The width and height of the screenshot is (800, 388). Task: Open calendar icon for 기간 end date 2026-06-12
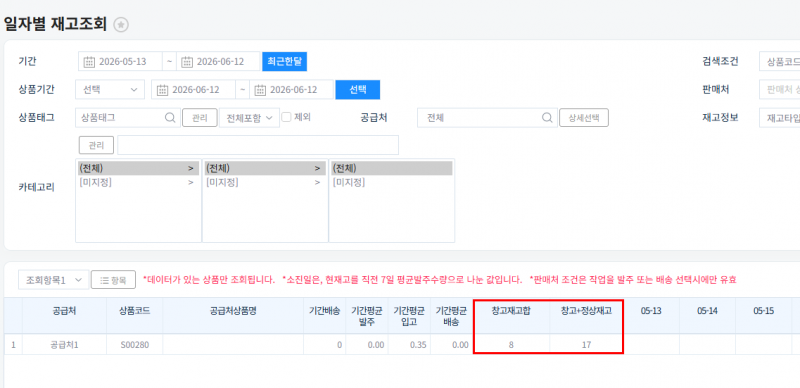coord(187,62)
